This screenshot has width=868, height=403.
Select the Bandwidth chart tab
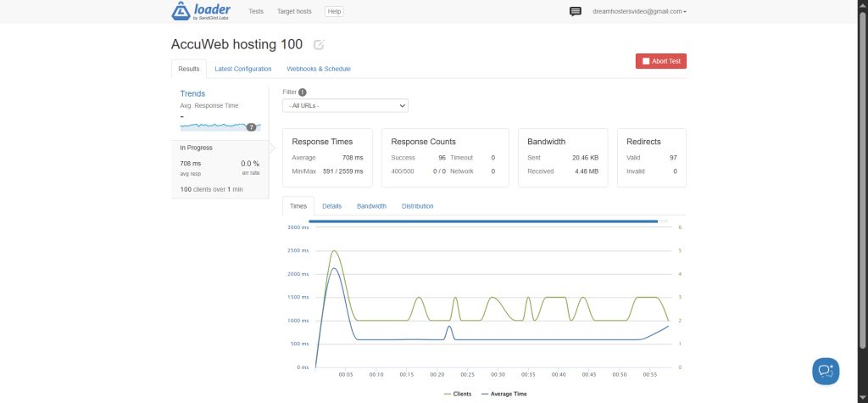point(371,206)
